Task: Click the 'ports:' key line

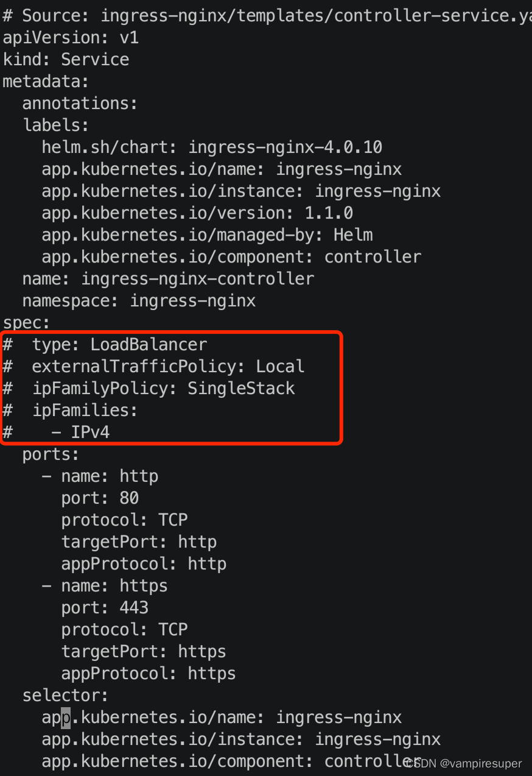Action: pyautogui.click(x=51, y=454)
